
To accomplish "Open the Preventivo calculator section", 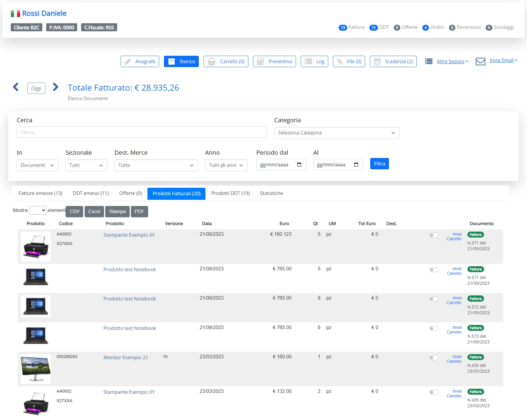I will point(274,61).
